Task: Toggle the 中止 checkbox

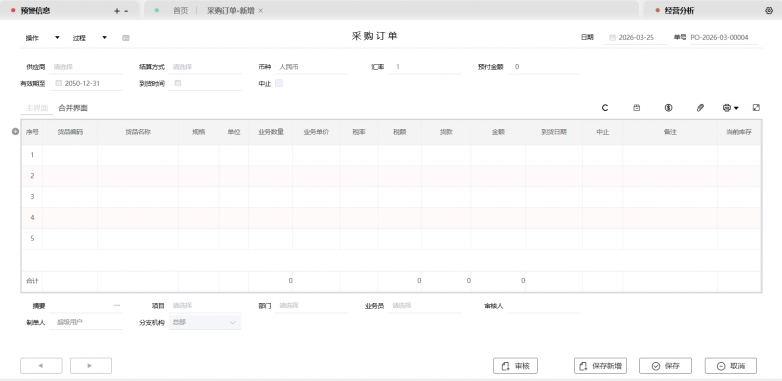Action: click(x=279, y=83)
